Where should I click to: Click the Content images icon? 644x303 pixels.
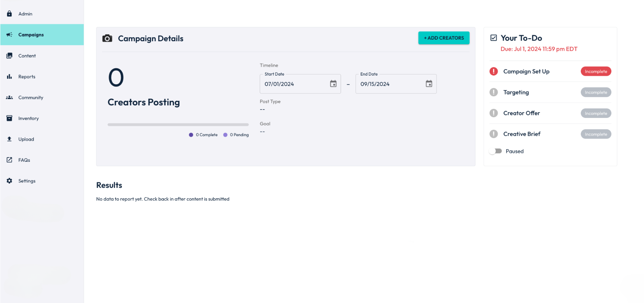click(x=9, y=56)
